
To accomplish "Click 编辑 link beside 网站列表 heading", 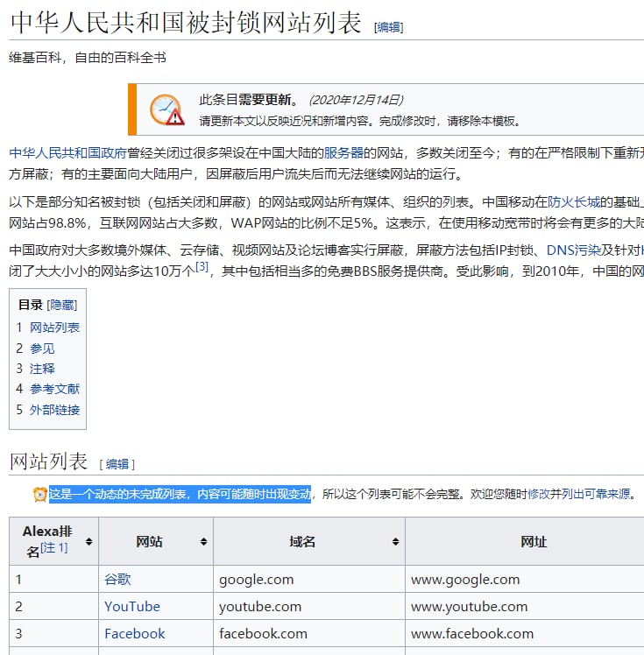I will [x=117, y=464].
